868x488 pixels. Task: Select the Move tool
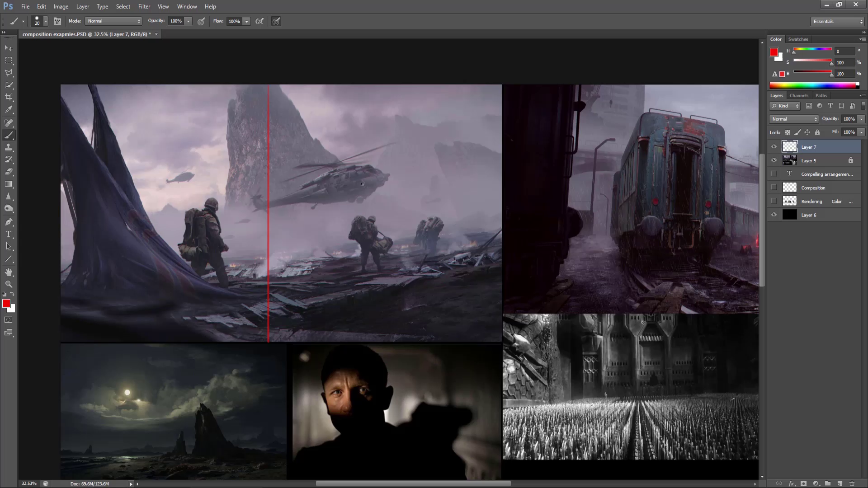(9, 48)
